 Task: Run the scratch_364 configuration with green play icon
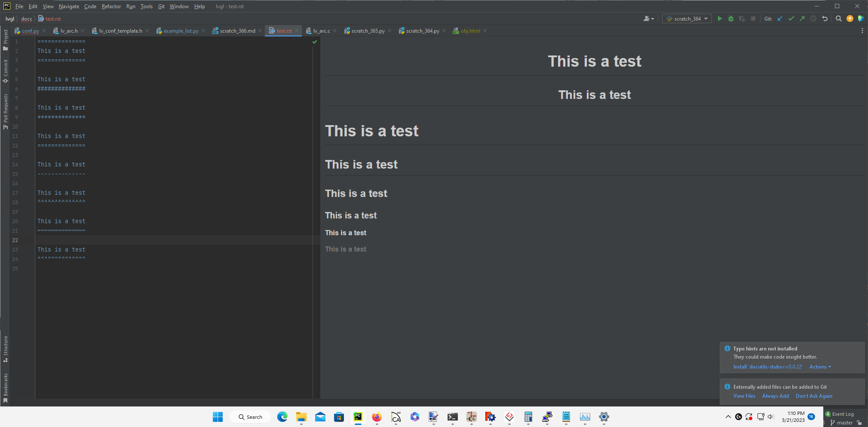(x=720, y=18)
